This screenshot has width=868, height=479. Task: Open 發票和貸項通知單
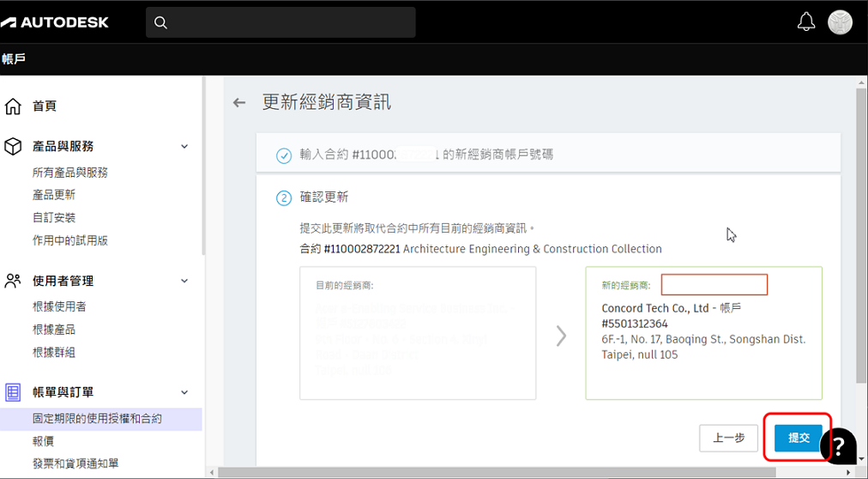click(75, 464)
